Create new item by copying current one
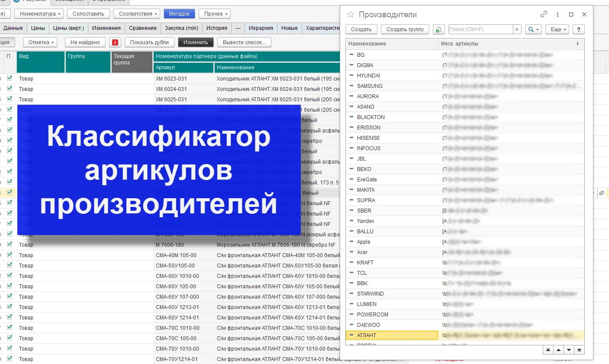The height and width of the screenshot is (364, 609). pos(439,29)
